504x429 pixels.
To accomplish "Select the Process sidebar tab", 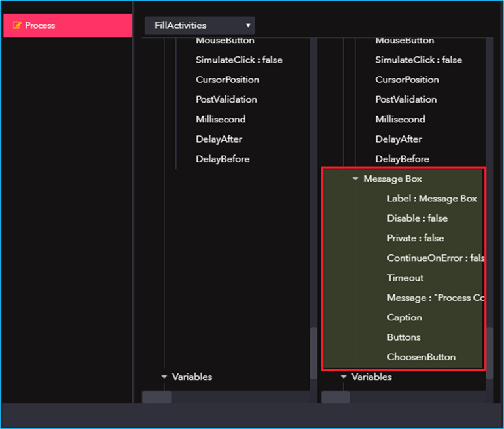I will click(x=68, y=26).
